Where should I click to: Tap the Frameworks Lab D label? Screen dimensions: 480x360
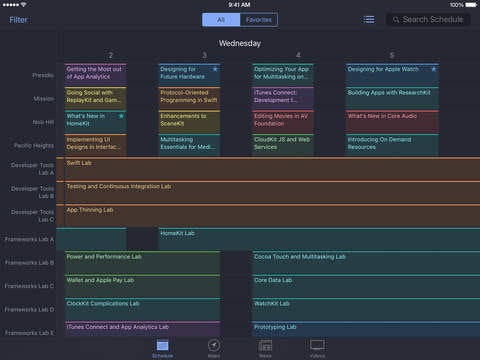(x=29, y=310)
